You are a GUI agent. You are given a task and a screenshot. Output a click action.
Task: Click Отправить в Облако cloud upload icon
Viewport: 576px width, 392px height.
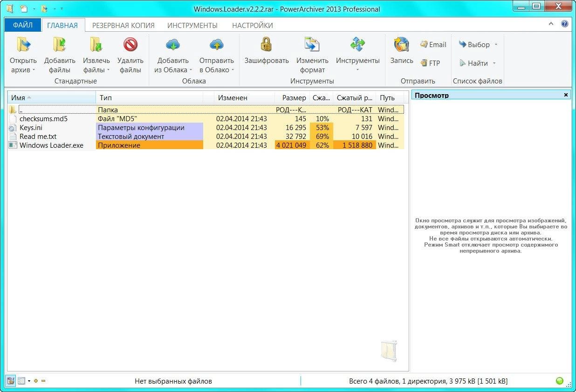tap(217, 45)
